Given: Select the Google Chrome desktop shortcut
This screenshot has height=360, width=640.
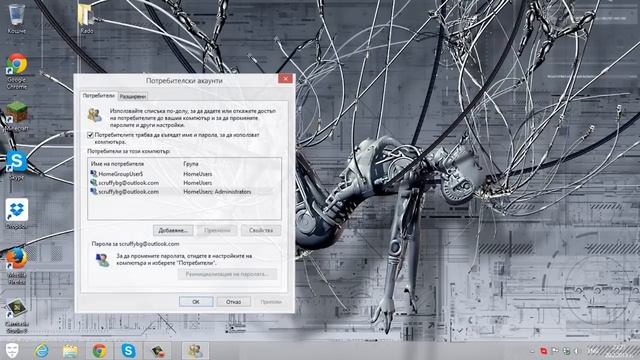Looking at the screenshot, I should click(16, 71).
